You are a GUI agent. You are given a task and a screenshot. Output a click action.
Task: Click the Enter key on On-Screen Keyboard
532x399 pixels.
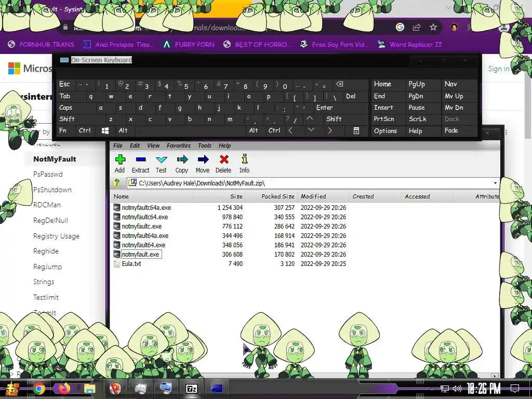(340, 108)
